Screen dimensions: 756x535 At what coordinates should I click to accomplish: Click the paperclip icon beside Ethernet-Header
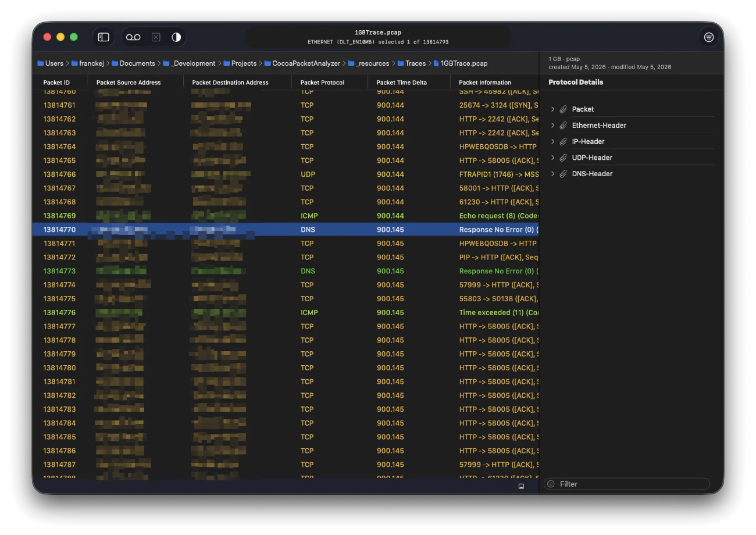pos(563,126)
